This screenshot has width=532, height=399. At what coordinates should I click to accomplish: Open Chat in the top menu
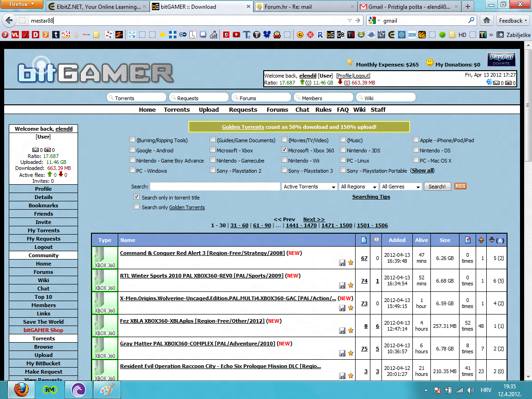(302, 109)
